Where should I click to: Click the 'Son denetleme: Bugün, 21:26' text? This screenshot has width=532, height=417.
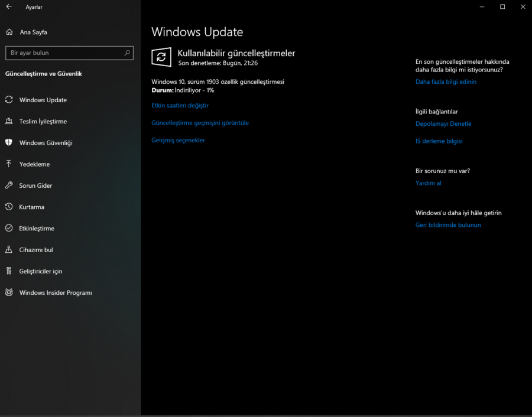coord(218,63)
